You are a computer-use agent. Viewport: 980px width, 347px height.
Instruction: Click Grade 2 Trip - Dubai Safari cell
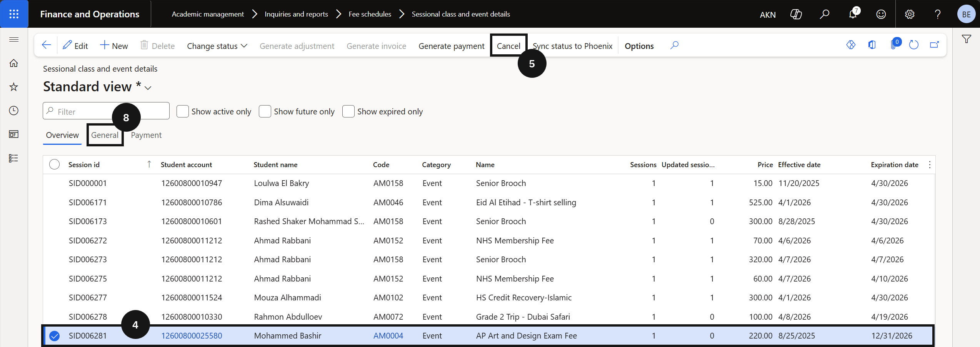(523, 317)
